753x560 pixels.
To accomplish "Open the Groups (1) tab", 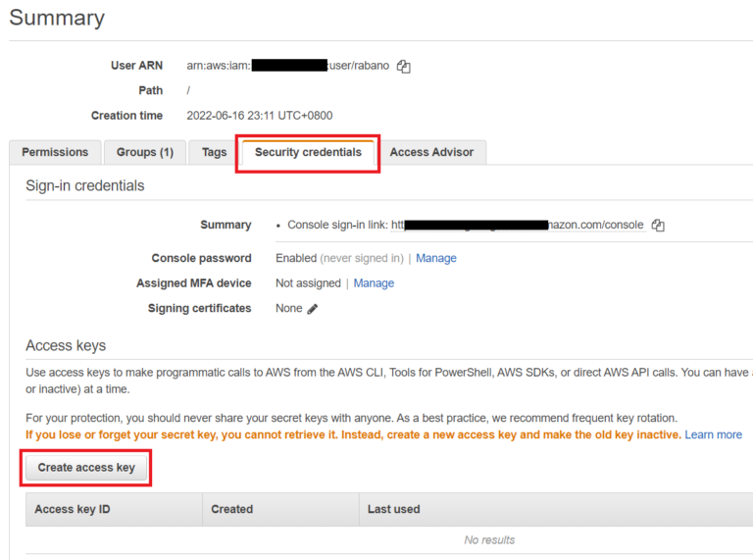I will point(145,152).
